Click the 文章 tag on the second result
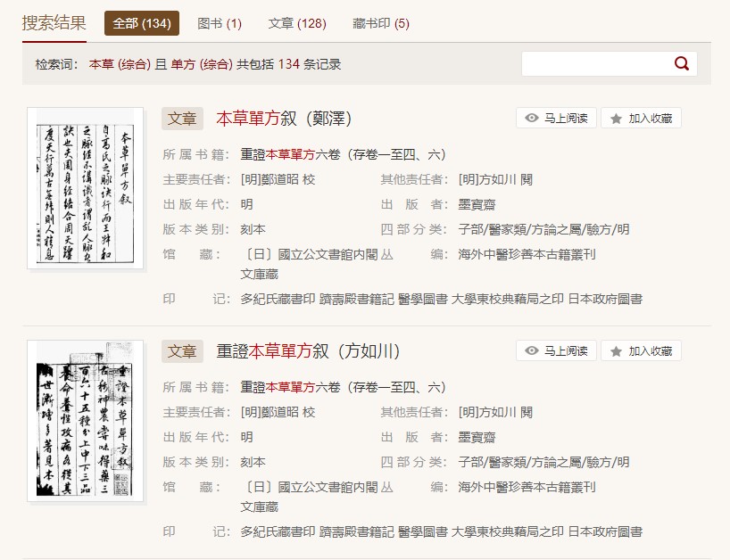Viewport: 730px width, 560px height. 182,351
